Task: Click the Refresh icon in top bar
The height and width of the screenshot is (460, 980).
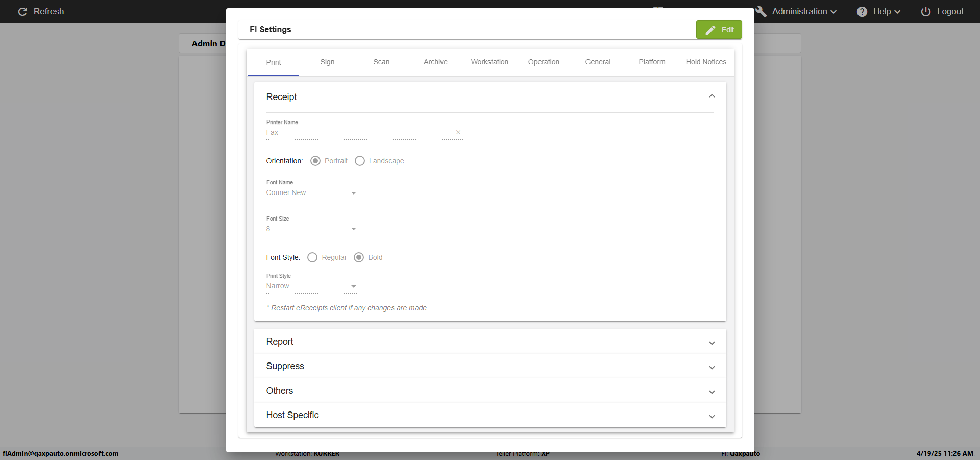Action: 22,11
